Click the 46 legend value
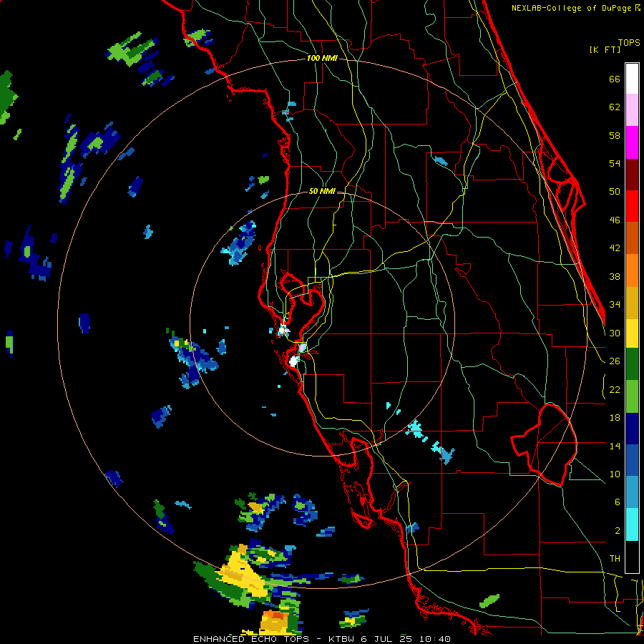The image size is (644, 644). [x=615, y=220]
